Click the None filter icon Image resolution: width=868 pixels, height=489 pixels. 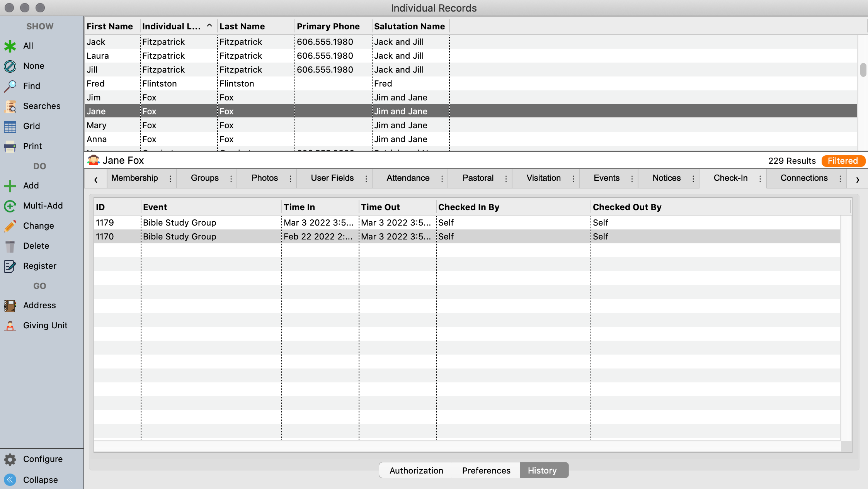coord(10,66)
